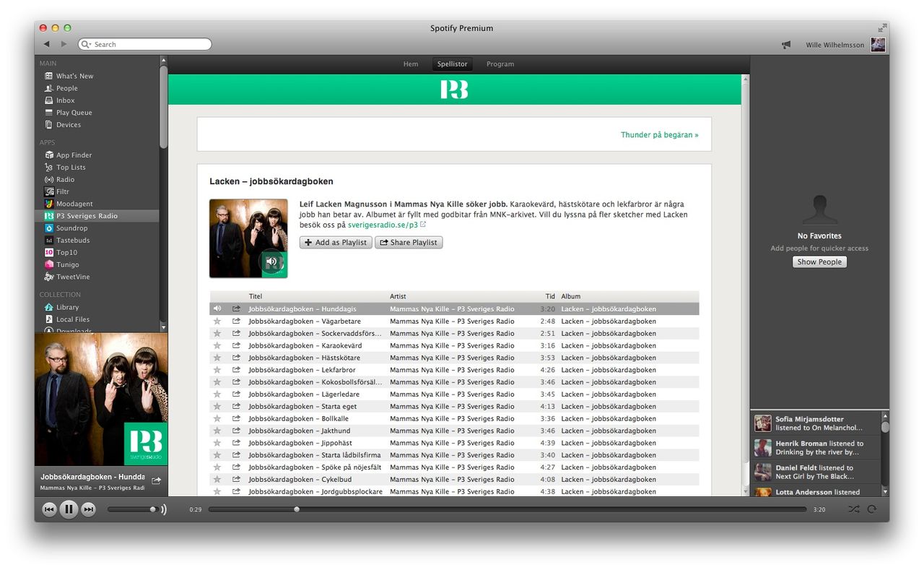The height and width of the screenshot is (570, 924).
Task: Enter fullscreen with the window expand icon
Action: [882, 28]
